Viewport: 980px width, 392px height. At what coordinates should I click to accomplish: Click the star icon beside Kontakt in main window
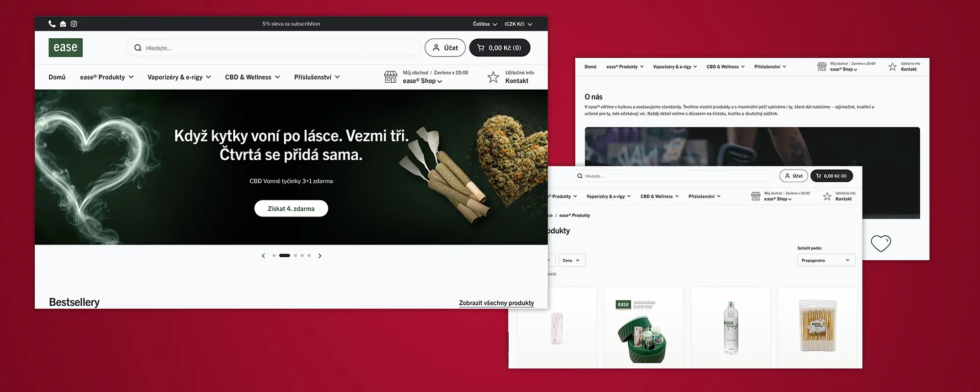493,77
